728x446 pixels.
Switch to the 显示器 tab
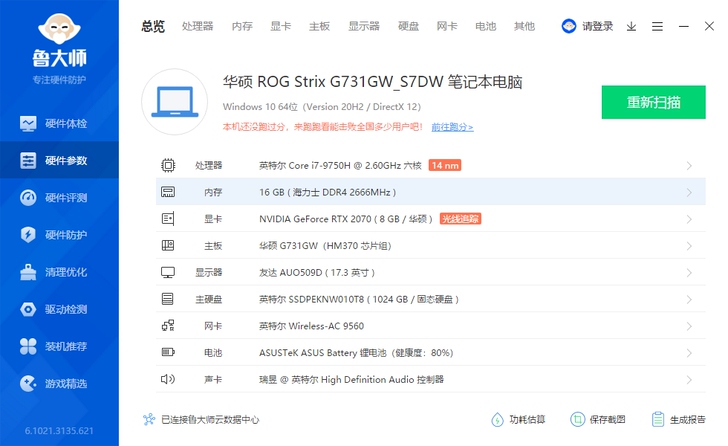364,26
